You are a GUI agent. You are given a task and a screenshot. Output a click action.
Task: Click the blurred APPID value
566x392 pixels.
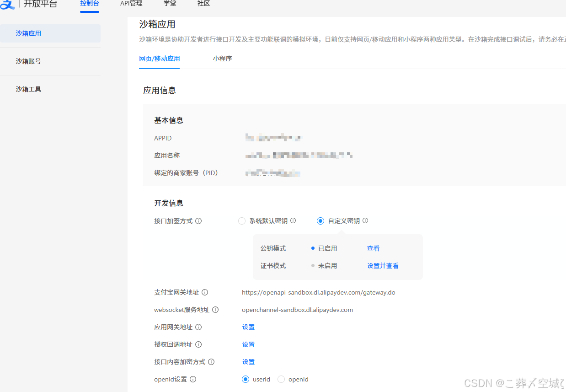tap(274, 138)
